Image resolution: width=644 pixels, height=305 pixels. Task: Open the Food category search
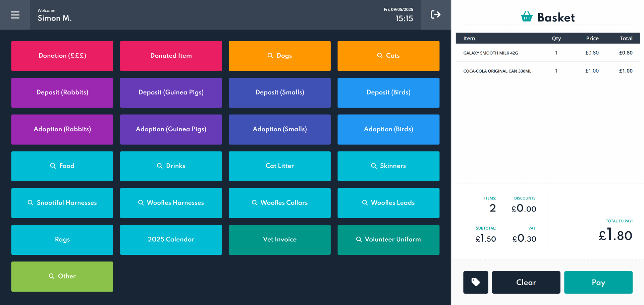tap(62, 166)
